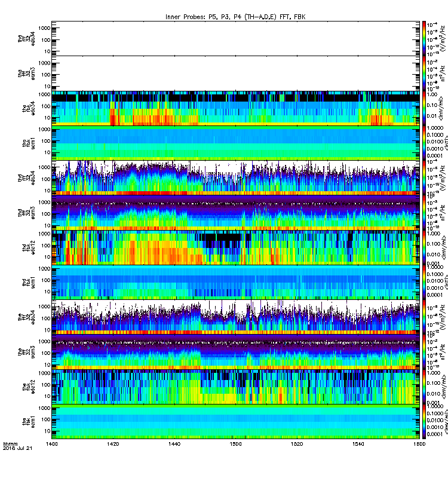This screenshot has width=448, height=478.
Task: Click the color bar beside the fff scm3
Action: (x=424, y=352)
